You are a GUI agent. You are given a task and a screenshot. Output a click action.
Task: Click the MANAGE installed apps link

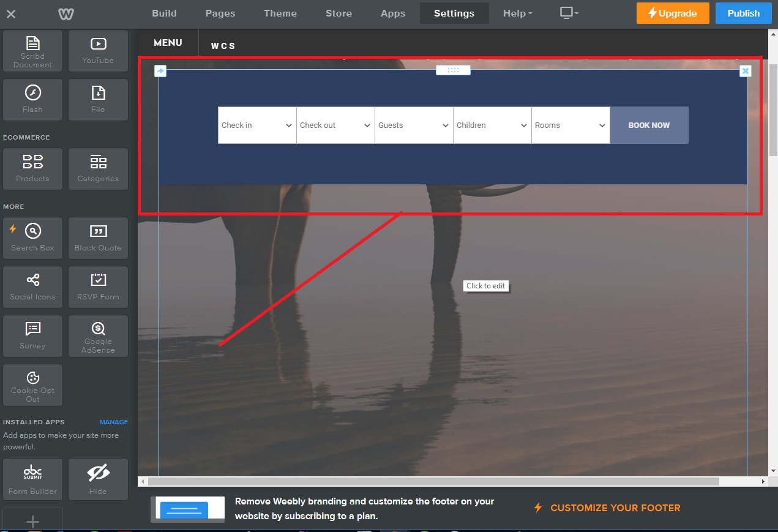click(x=114, y=422)
